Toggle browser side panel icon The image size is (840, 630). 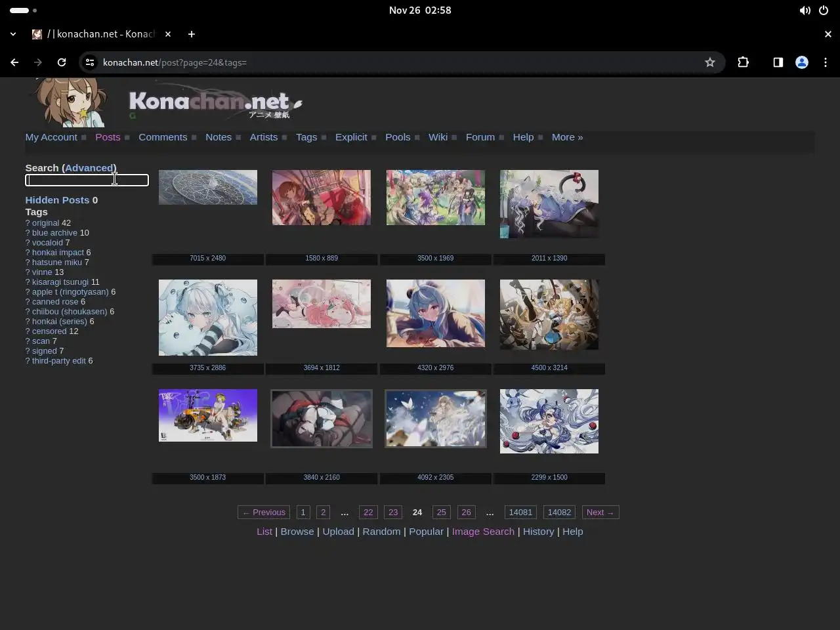778,62
